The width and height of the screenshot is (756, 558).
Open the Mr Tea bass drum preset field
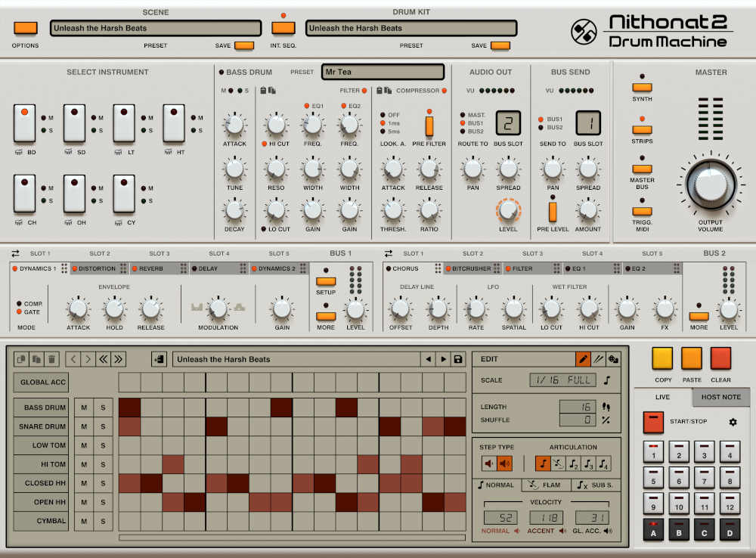pos(383,72)
